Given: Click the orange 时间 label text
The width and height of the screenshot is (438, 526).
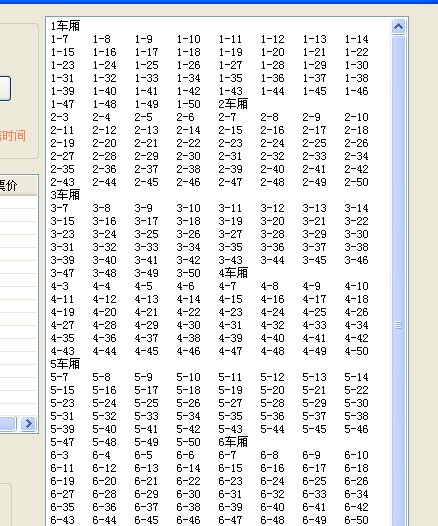Looking at the screenshot, I should tap(13, 136).
